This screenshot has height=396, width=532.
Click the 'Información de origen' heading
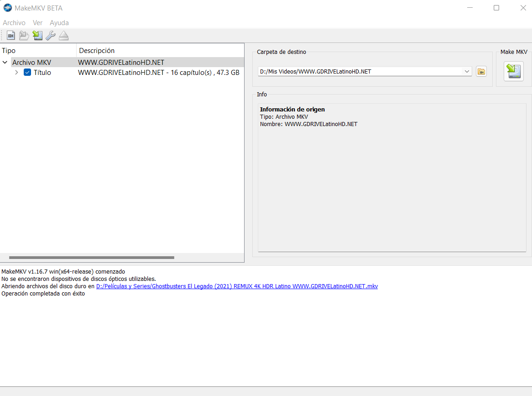click(x=292, y=109)
